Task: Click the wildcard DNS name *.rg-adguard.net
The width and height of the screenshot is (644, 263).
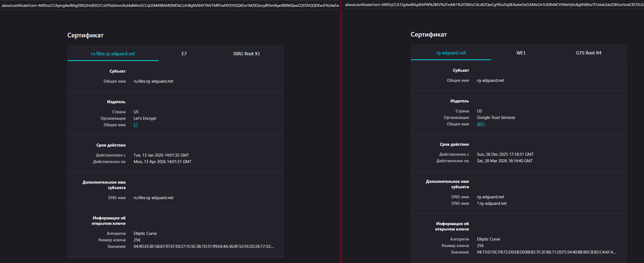Action: [492, 203]
